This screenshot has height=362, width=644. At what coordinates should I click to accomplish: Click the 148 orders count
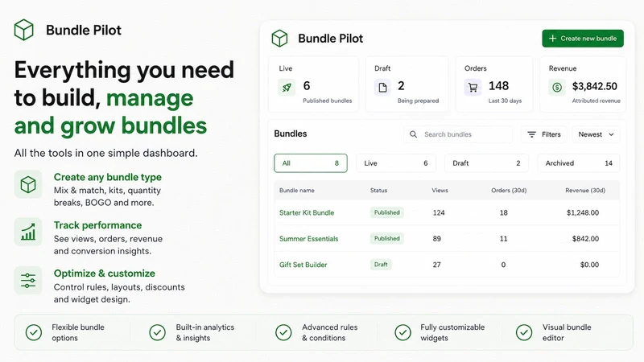point(498,86)
